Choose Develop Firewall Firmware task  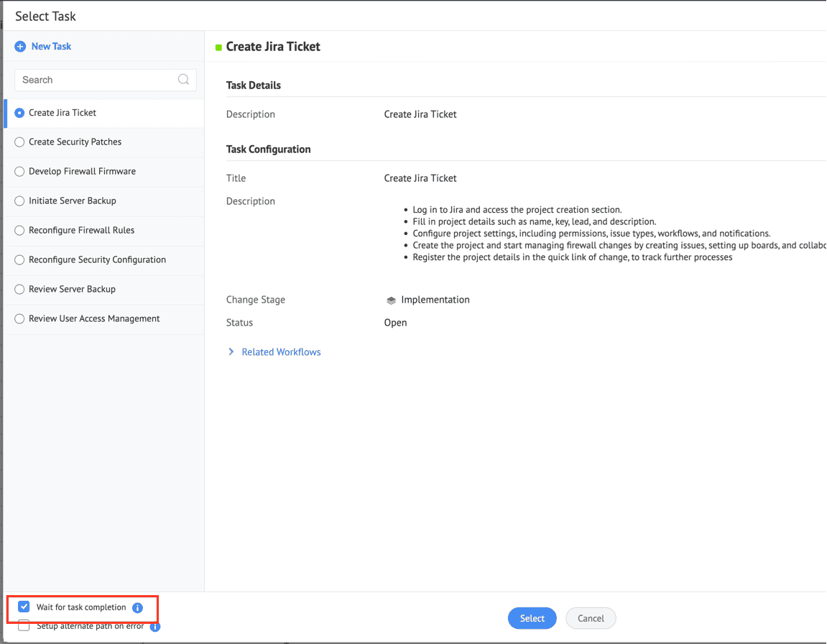(19, 172)
